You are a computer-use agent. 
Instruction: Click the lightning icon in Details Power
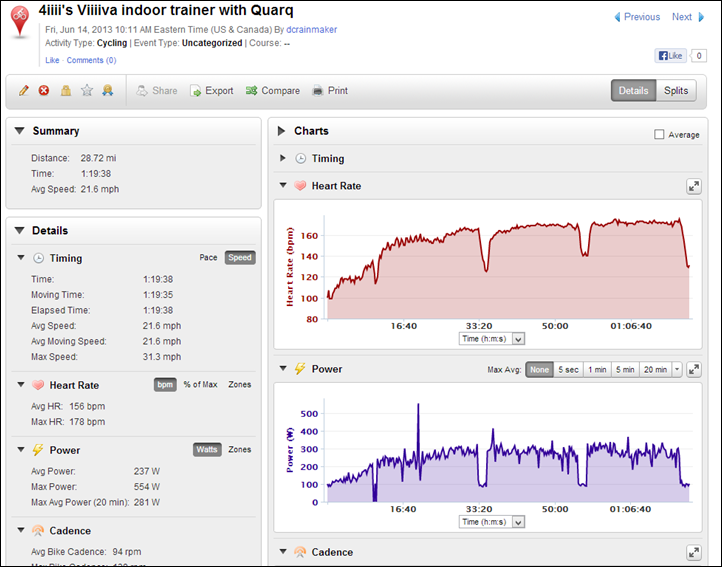pyautogui.click(x=38, y=450)
